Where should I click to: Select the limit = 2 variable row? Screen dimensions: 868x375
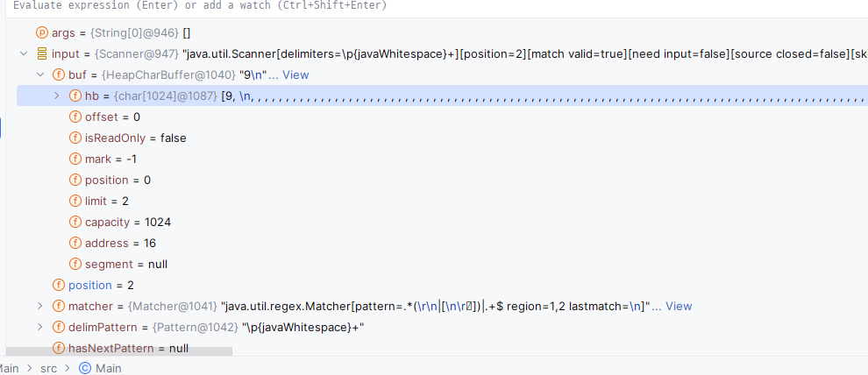[x=107, y=201]
